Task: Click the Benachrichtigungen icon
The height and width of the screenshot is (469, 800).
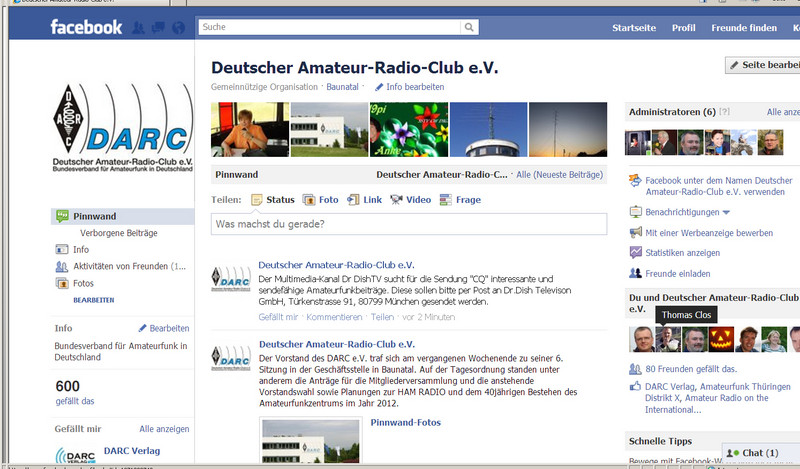Action: click(x=635, y=212)
